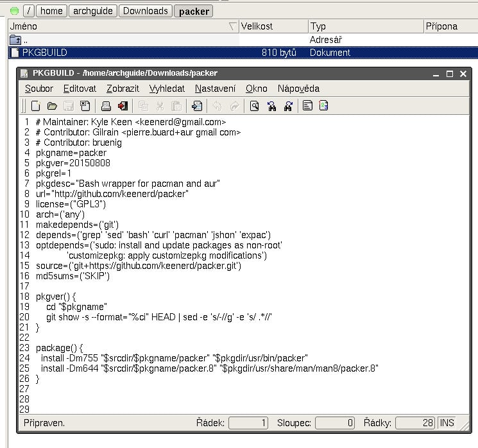Click the 'Maintainer: Kyle Keen' comment line

pyautogui.click(x=131, y=122)
